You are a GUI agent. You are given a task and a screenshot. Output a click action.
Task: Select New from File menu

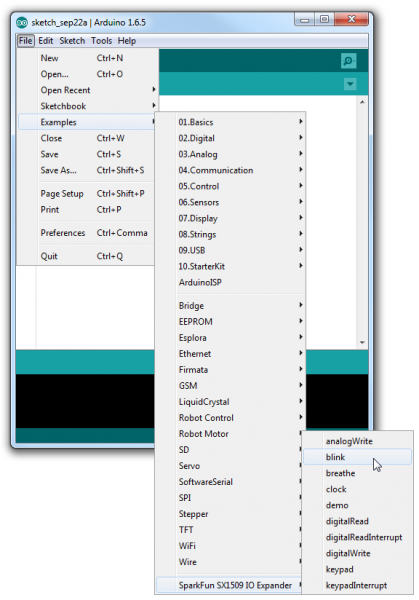coord(88,58)
